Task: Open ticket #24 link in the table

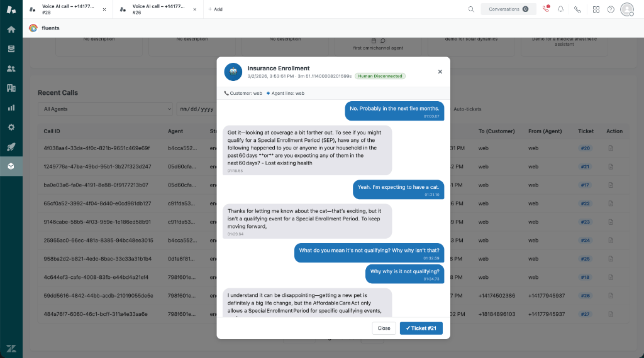Action: 586,241
